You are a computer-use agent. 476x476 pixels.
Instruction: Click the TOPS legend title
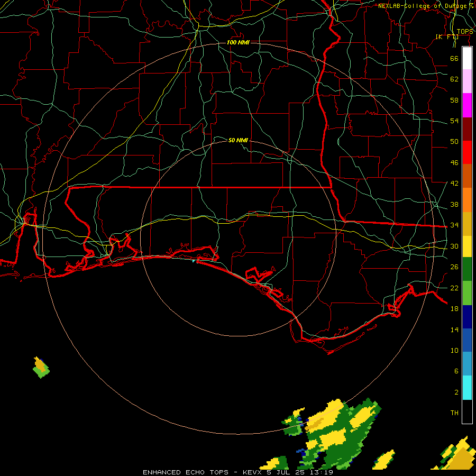(x=465, y=32)
